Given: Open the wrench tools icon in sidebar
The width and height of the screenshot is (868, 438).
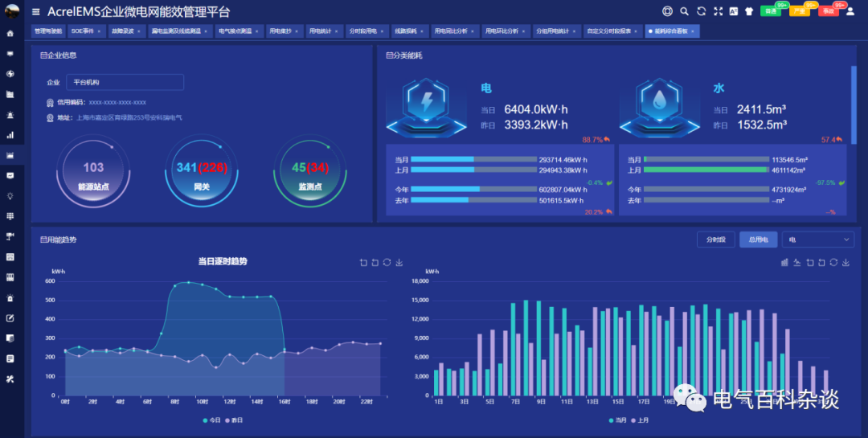Looking at the screenshot, I should pos(10,379).
